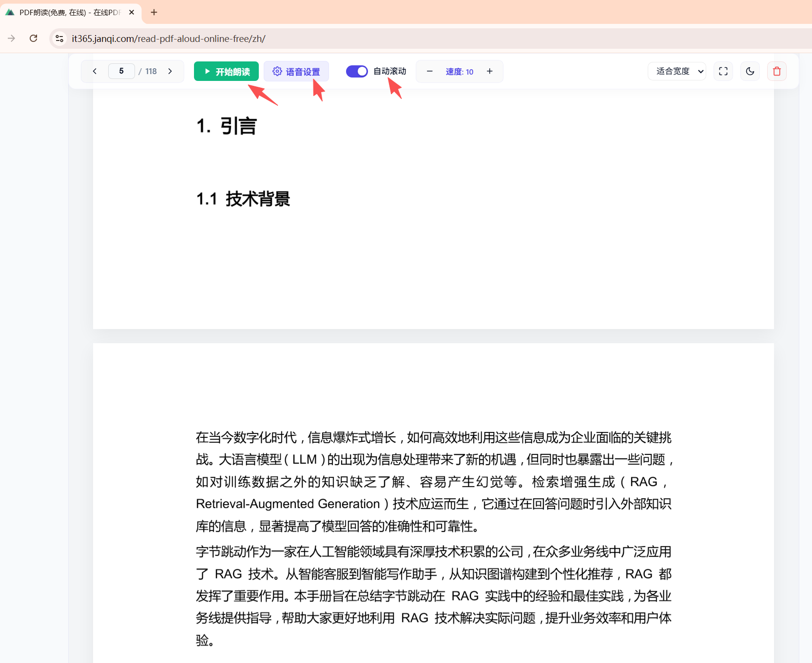
Task: Select the PDF朗读 browser tab
Action: [x=70, y=12]
